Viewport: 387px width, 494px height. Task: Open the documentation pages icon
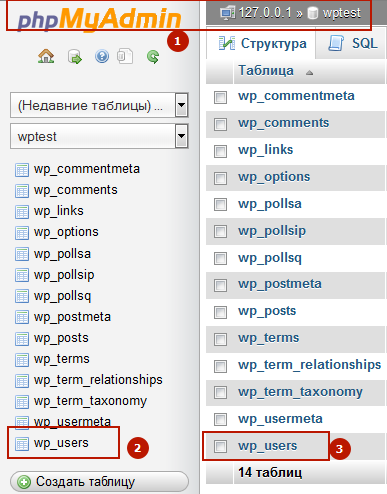point(125,56)
